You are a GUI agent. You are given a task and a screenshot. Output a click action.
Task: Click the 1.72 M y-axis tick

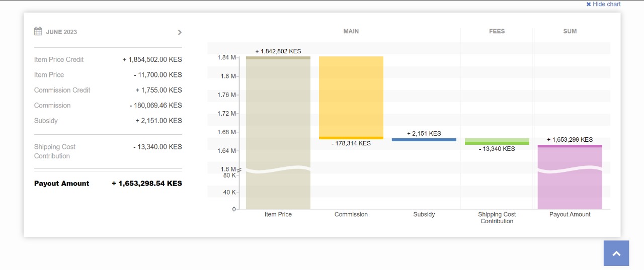pyautogui.click(x=226, y=113)
